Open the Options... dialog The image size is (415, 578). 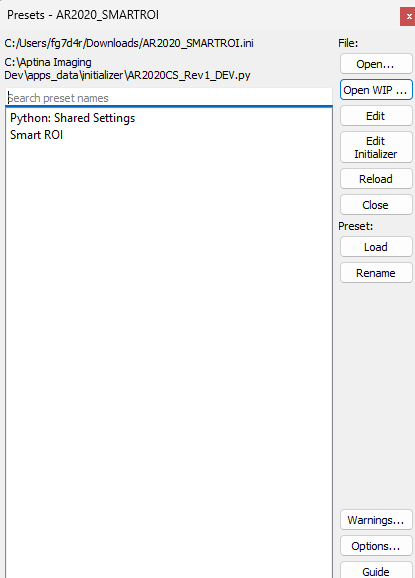click(376, 546)
